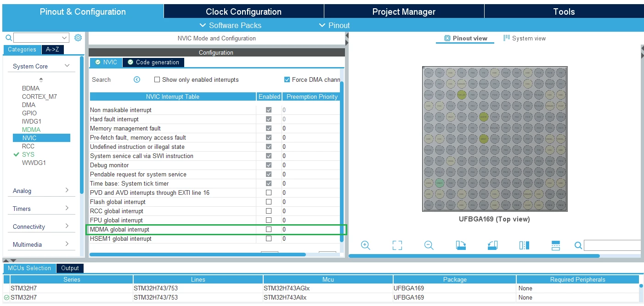
Task: Select MDMA in System Core list
Action: tap(31, 130)
